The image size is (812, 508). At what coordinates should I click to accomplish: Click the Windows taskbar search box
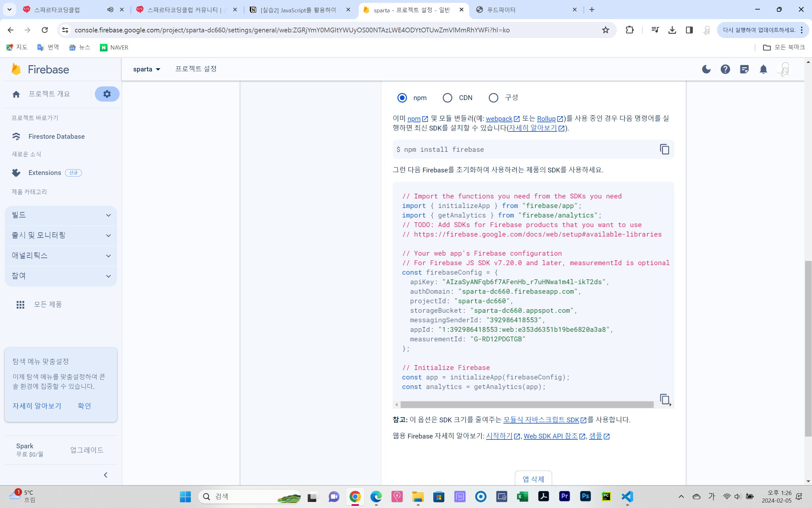(x=249, y=496)
